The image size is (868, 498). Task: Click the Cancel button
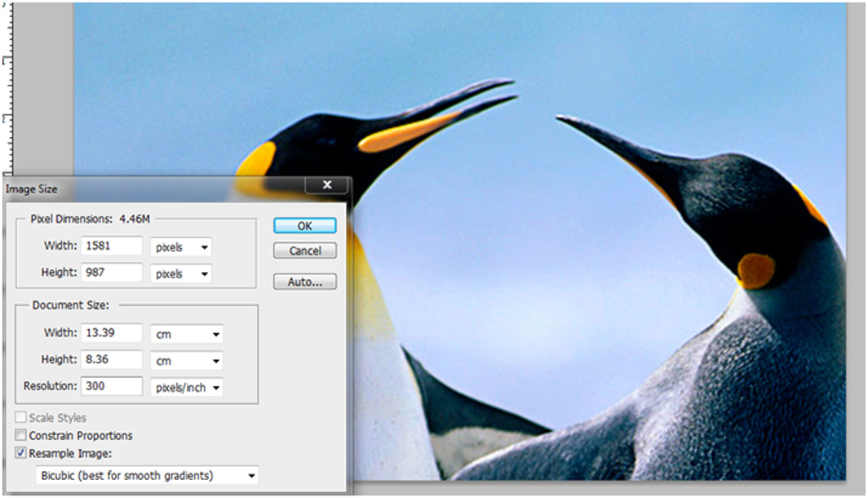(304, 251)
